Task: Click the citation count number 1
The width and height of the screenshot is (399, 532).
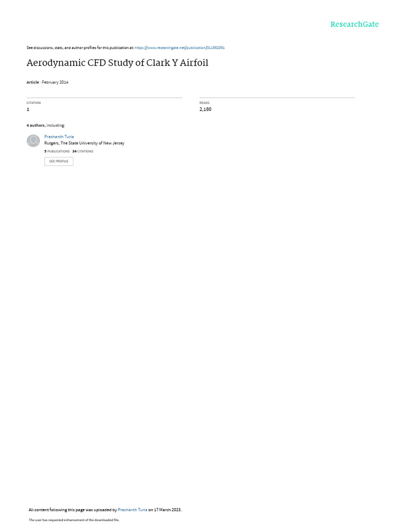Action: (x=28, y=109)
